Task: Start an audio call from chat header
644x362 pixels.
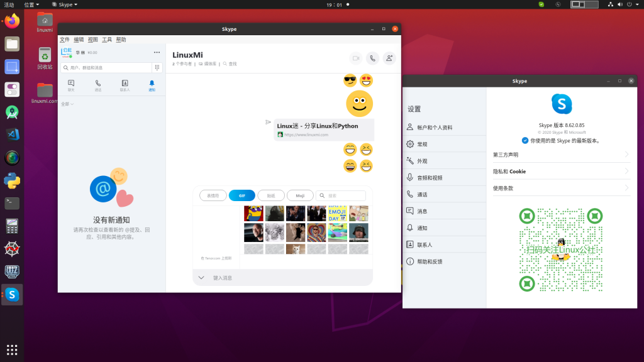Action: [372, 58]
